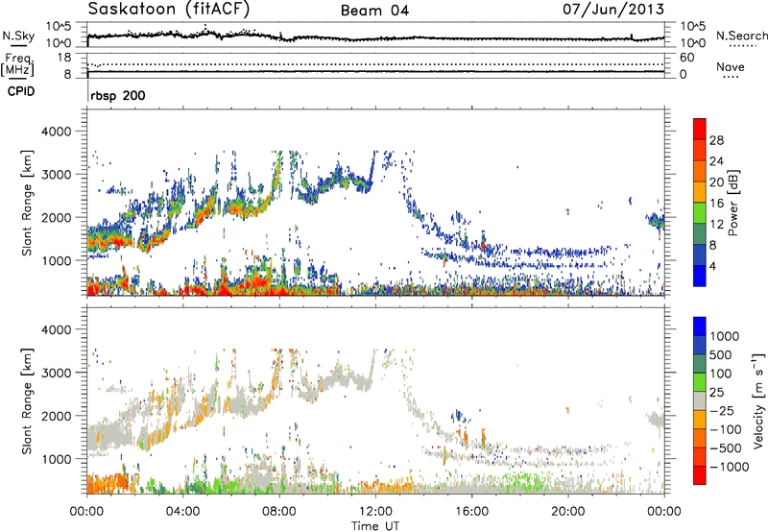Select the 'rbsp 200' CPID text
Image resolution: width=768 pixels, height=532 pixels.
(117, 95)
